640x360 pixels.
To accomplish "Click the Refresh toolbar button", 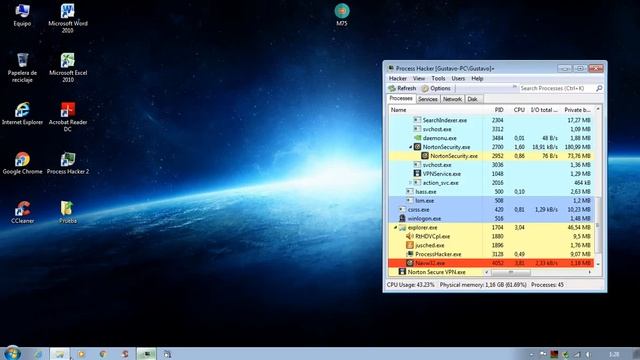I will click(x=402, y=88).
